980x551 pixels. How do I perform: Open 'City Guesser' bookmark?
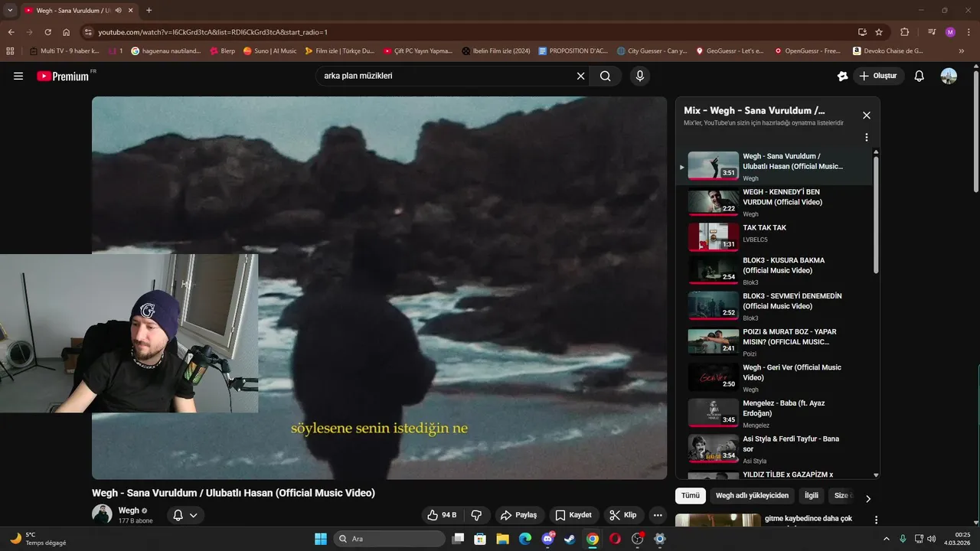point(652,51)
